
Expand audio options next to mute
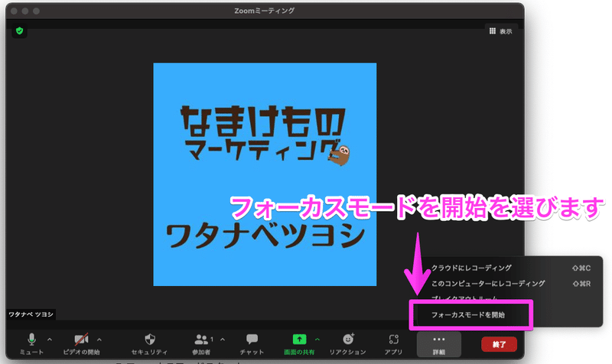coord(50,340)
